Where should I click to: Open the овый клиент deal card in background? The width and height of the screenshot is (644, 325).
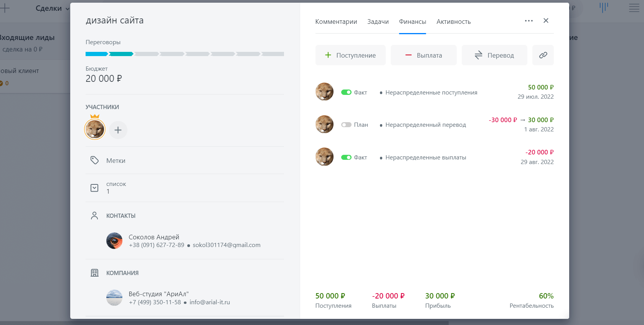35,76
